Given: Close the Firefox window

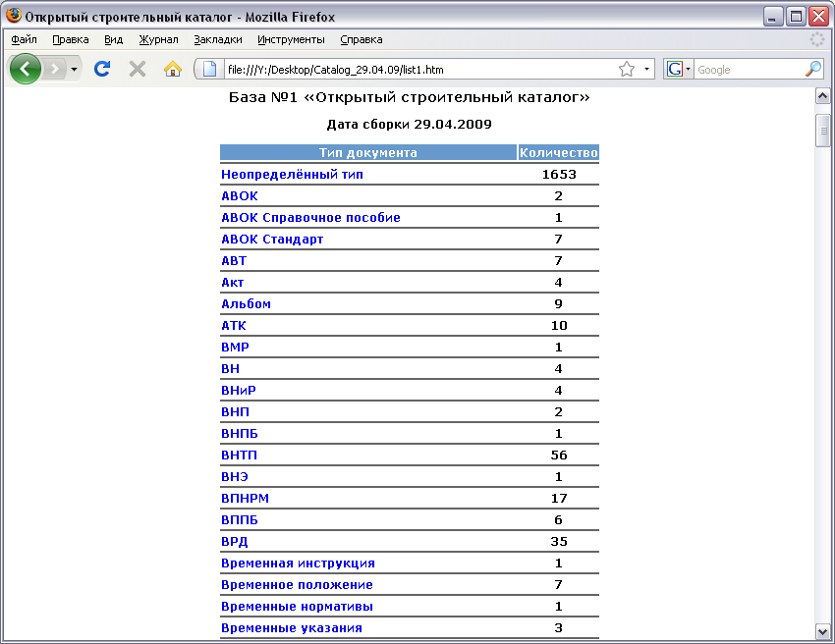Looking at the screenshot, I should 818,16.
